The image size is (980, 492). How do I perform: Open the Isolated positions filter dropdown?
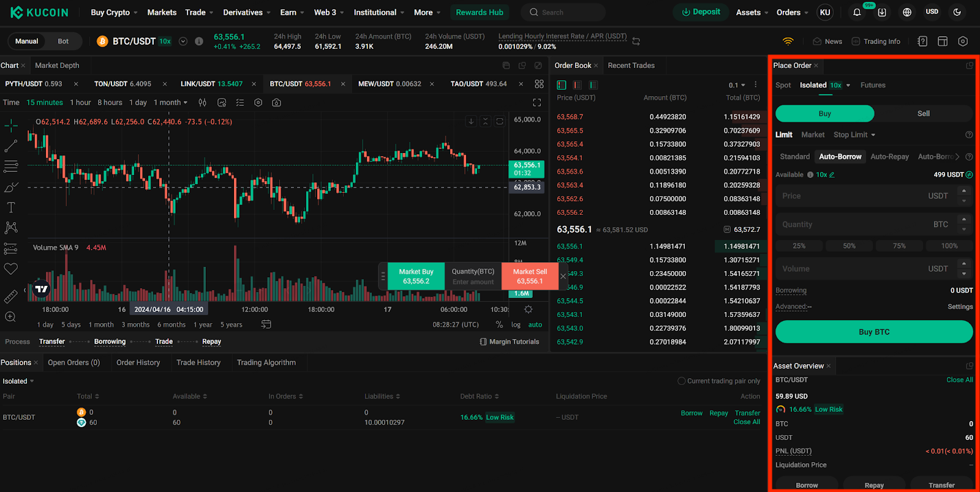(x=18, y=381)
